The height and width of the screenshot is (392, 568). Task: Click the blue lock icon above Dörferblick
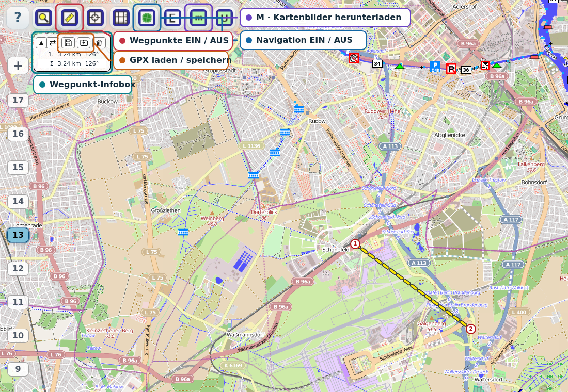tap(254, 175)
